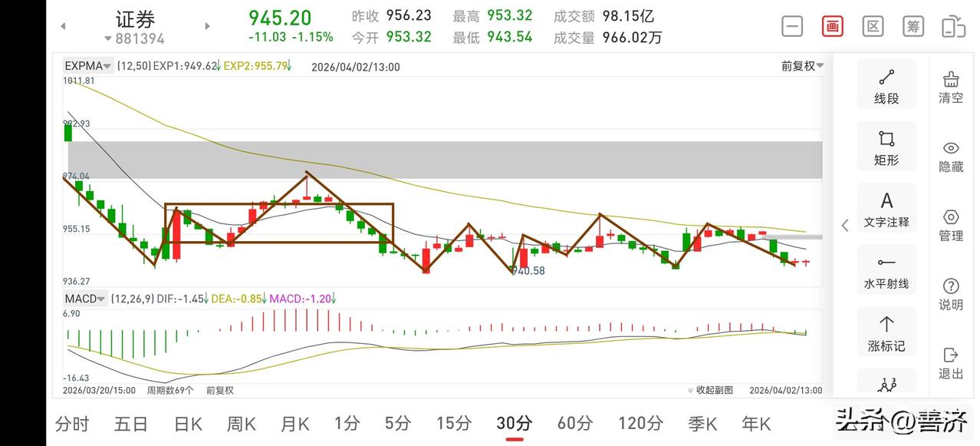Image resolution: width=980 pixels, height=446 pixels.
Task: Tap the 最高 953.32 value
Action: [509, 16]
